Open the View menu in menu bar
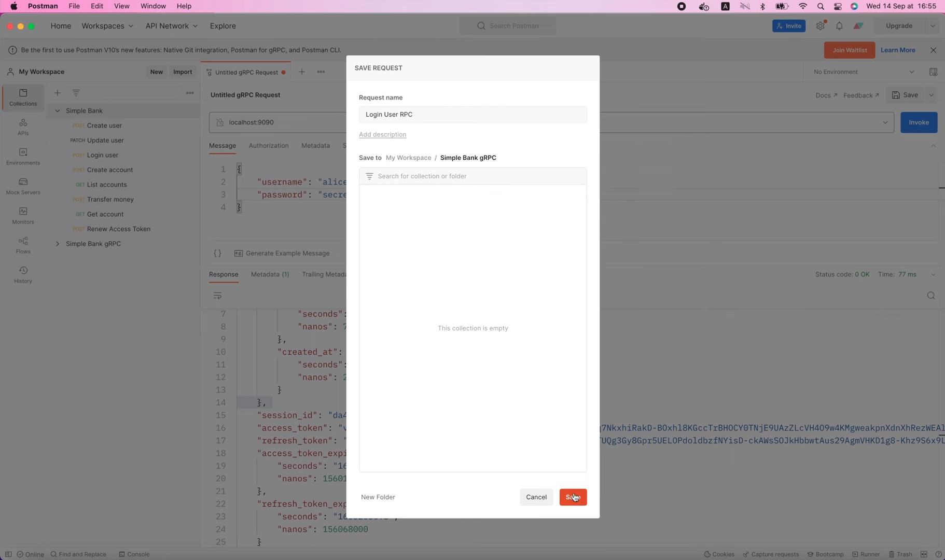Image resolution: width=945 pixels, height=560 pixels. click(x=121, y=6)
